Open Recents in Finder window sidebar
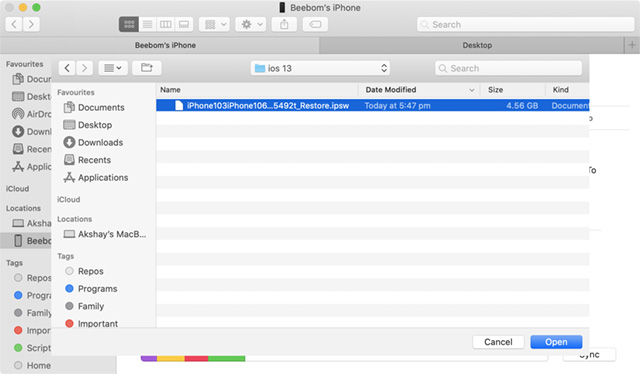Image resolution: width=640 pixels, height=374 pixels. pos(32,149)
